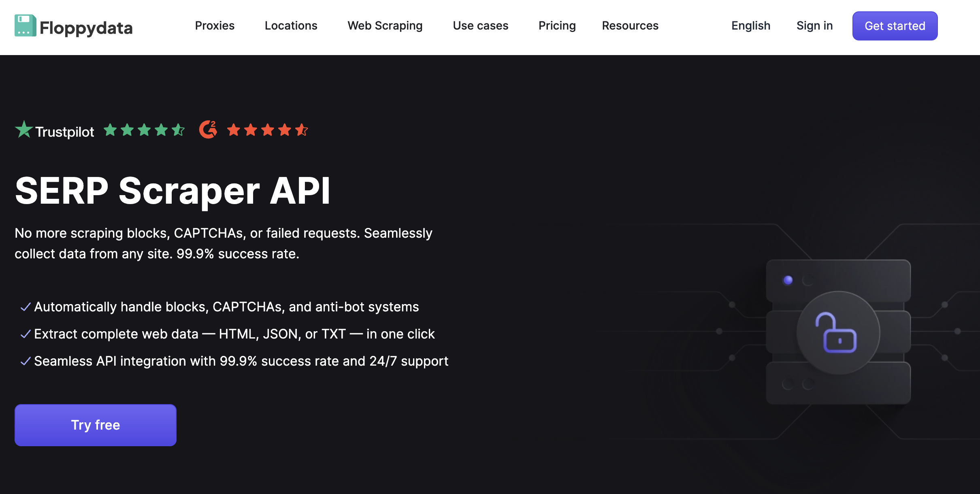The width and height of the screenshot is (980, 494).
Task: Click the first red G2 rating star
Action: pos(234,130)
